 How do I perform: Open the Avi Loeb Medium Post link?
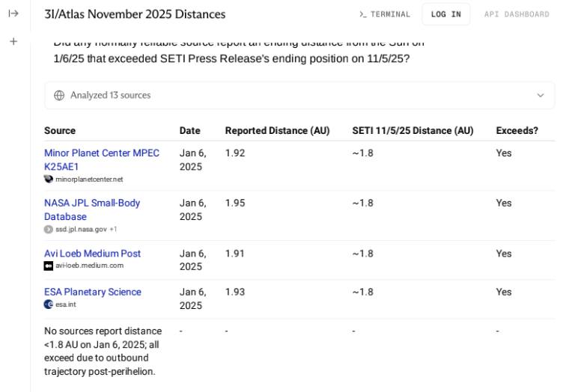pos(92,254)
